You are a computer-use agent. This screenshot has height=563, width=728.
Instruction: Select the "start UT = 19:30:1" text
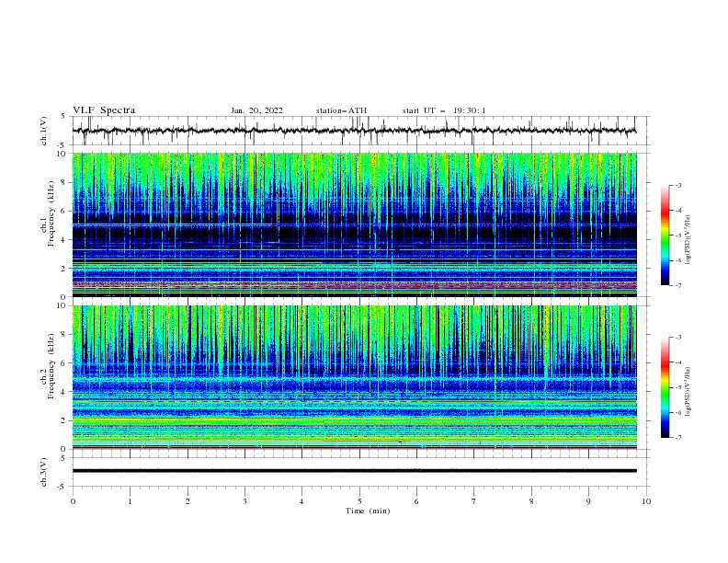(x=444, y=110)
